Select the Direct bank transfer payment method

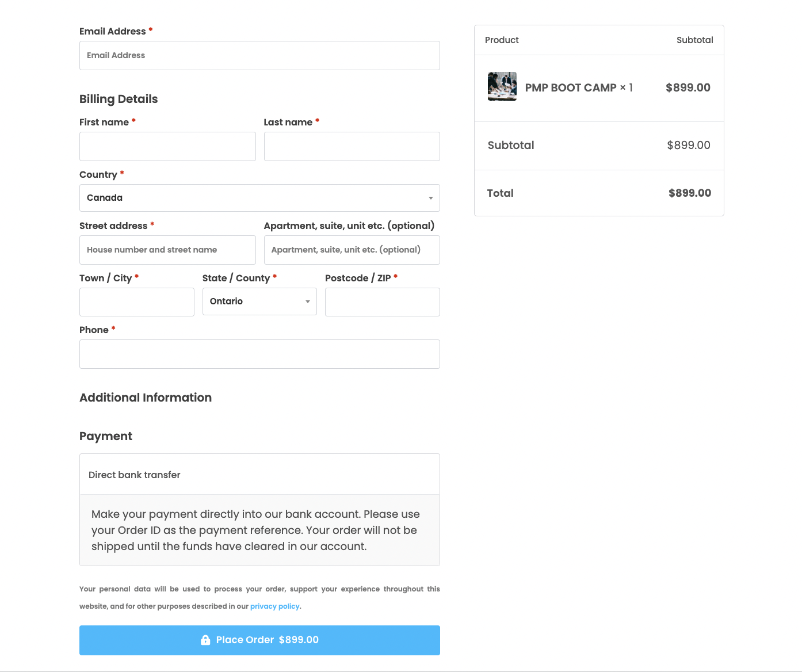[x=135, y=475]
